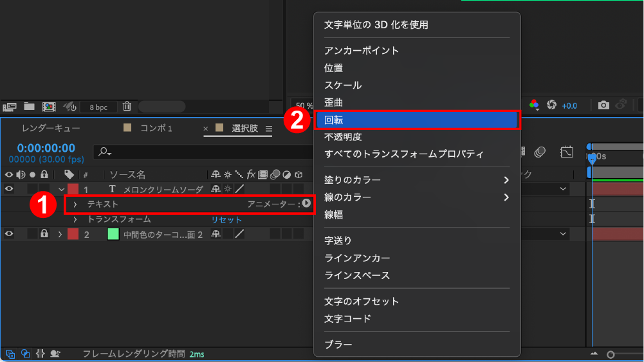Toggle motion blur enable in timeline
This screenshot has height=362, width=644.
pos(540,152)
